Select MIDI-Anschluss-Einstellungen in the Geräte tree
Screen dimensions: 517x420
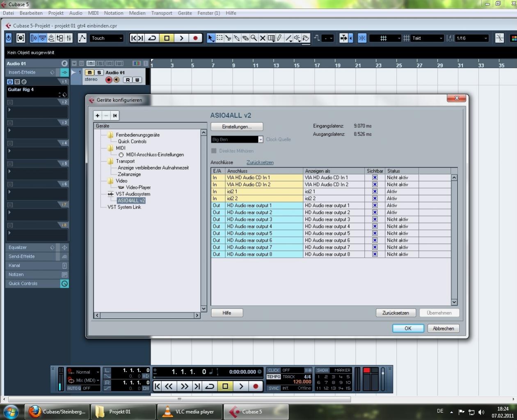155,155
